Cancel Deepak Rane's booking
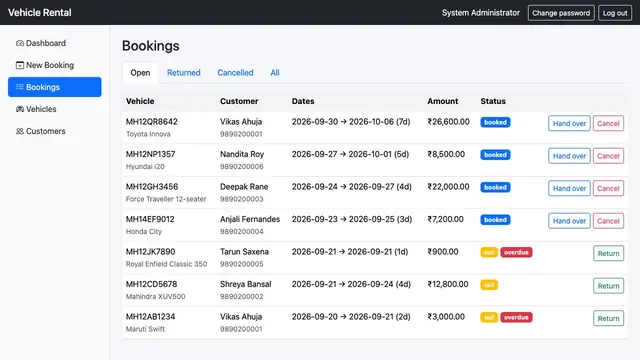640x360 pixels. [608, 188]
